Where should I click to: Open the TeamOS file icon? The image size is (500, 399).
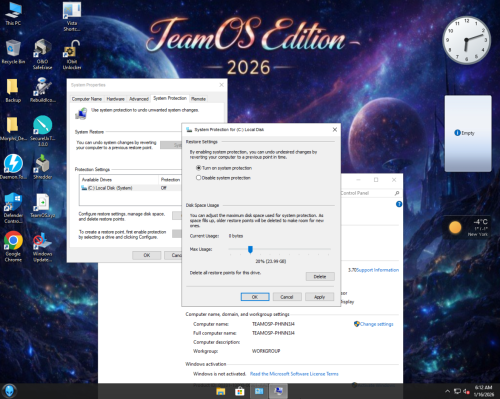click(42, 205)
